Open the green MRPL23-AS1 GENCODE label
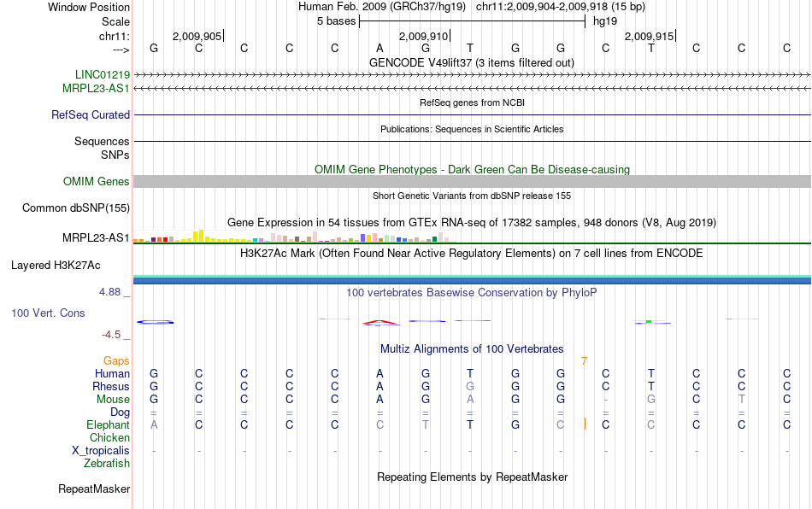Screen dimensions: 812x509 tap(96, 89)
